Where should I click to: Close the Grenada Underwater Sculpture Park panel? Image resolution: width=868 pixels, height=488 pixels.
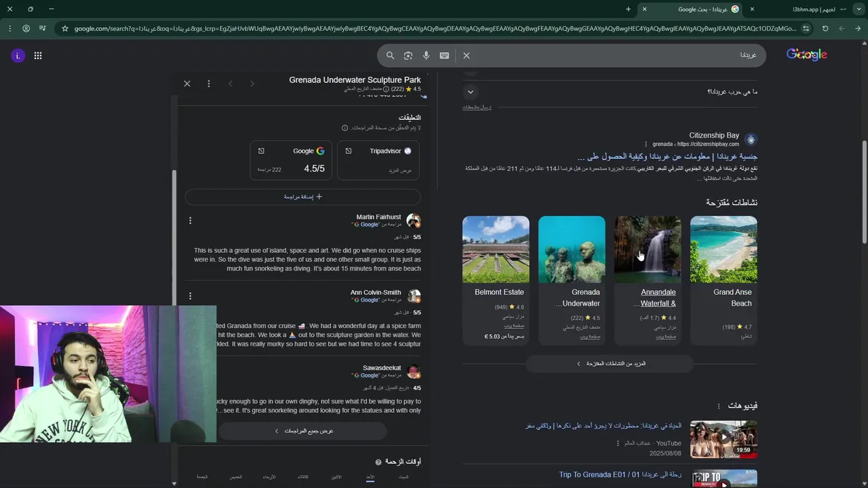(187, 83)
